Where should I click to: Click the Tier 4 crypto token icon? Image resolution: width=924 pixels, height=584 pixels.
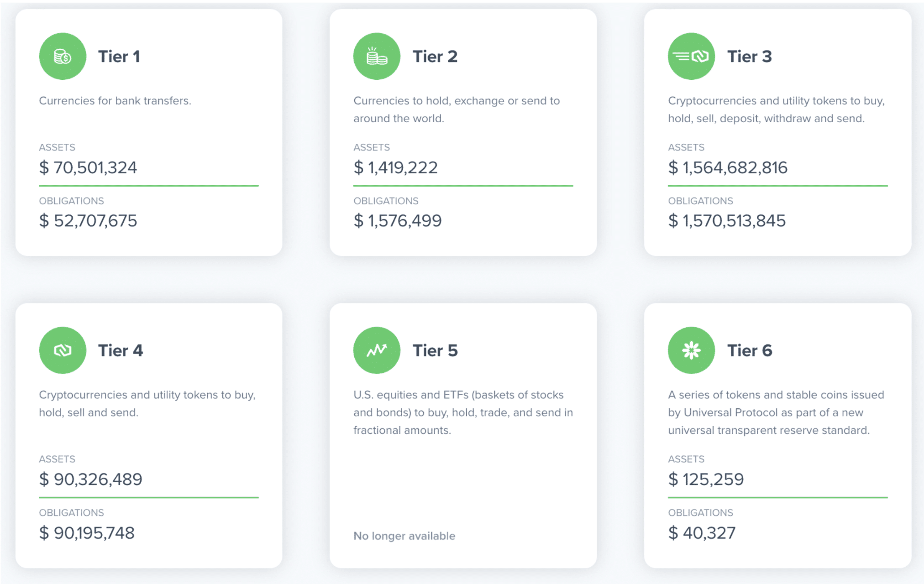[x=63, y=350]
